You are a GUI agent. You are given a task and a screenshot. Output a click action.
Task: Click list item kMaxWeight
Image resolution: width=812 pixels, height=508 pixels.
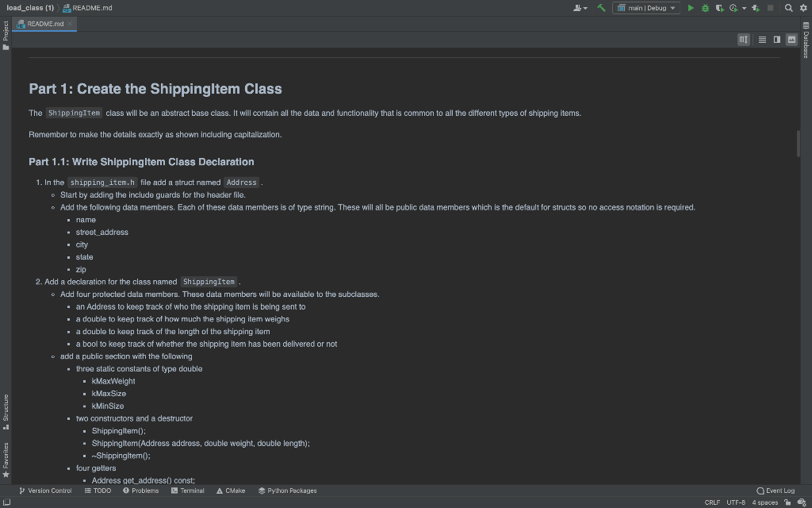(113, 381)
